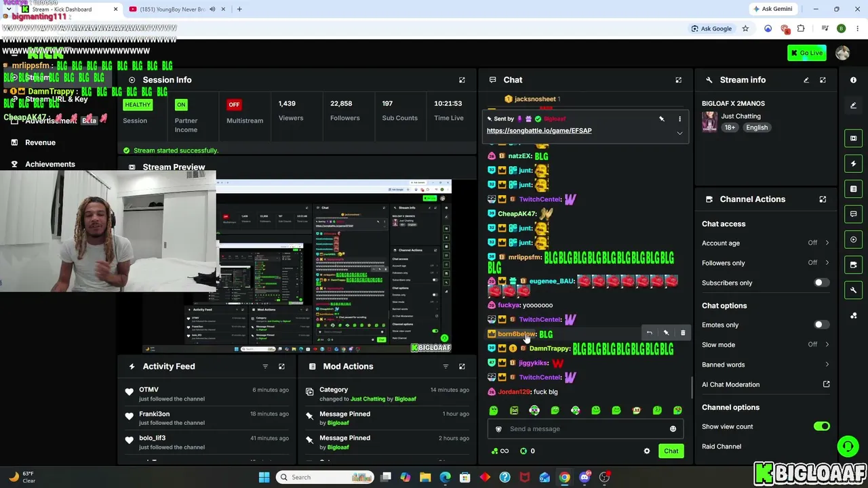Open a new browser tab
The image size is (868, 488).
coord(239,9)
